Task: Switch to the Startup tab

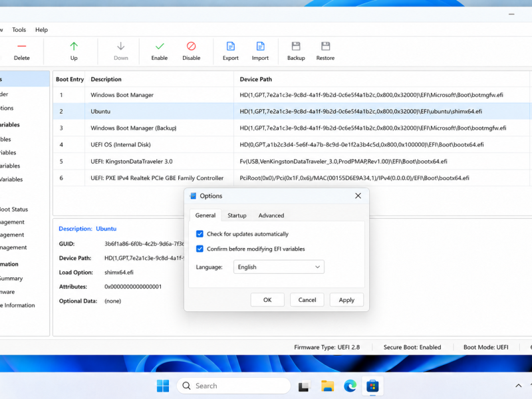Action: point(237,215)
